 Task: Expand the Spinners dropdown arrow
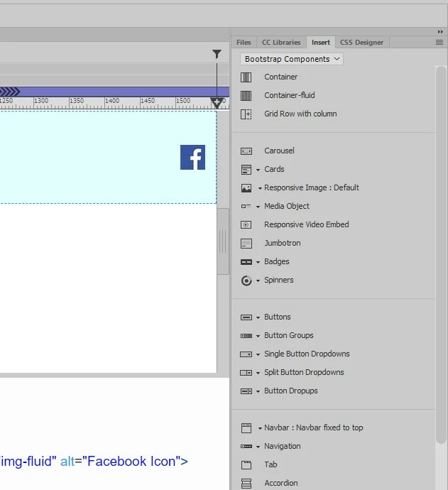(x=258, y=281)
